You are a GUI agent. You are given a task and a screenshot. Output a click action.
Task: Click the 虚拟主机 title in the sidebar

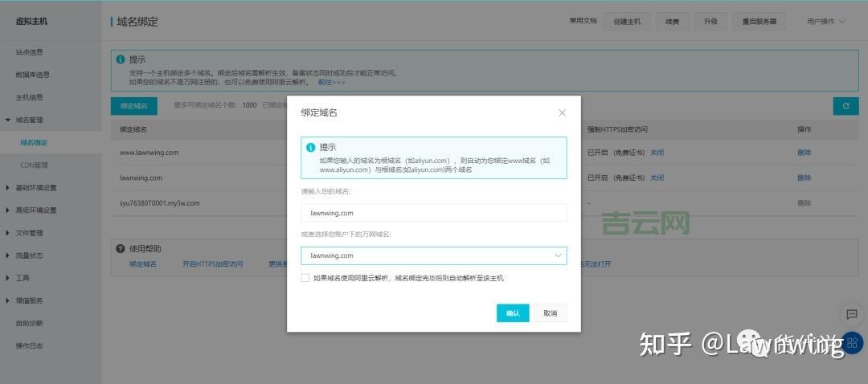[x=31, y=22]
